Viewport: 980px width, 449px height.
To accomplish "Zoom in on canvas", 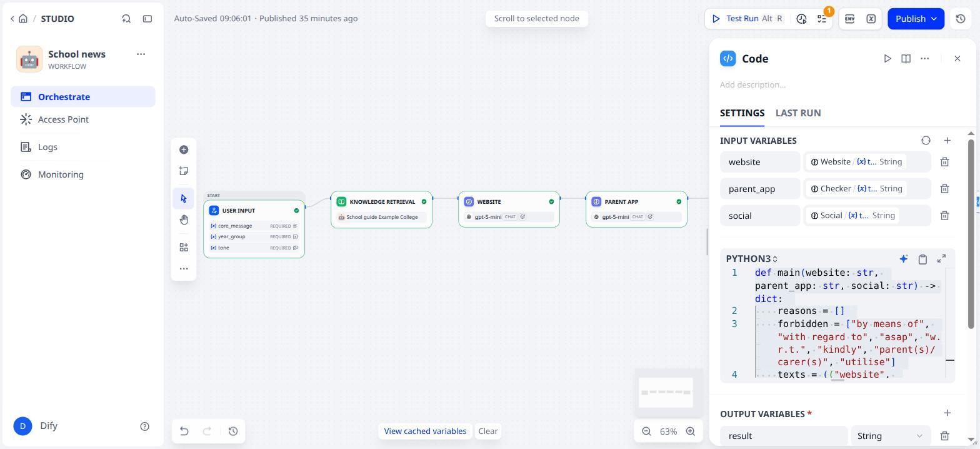I will [x=691, y=431].
